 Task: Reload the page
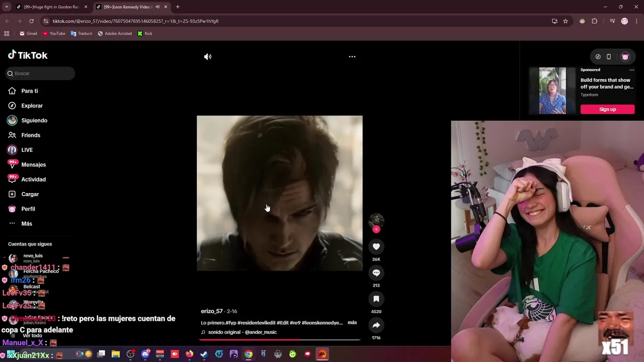[x=31, y=21]
